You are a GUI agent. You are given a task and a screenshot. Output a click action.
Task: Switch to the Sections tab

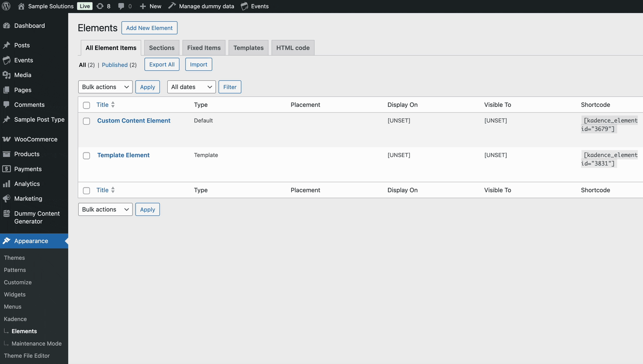pyautogui.click(x=162, y=47)
